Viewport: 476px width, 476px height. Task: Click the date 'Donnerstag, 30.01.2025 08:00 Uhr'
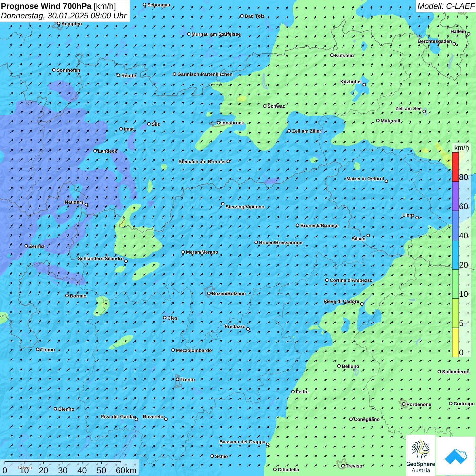click(x=64, y=16)
